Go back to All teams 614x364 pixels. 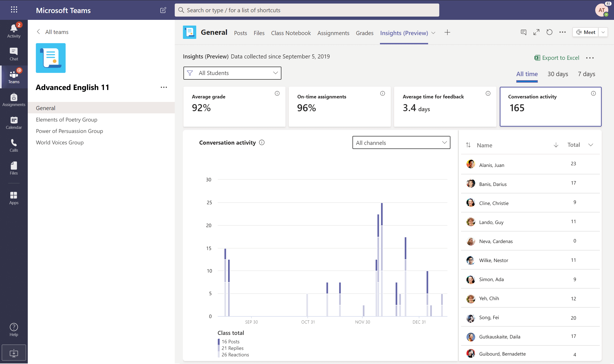53,32
